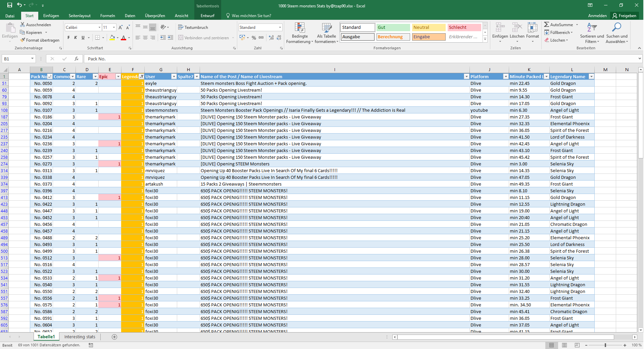Toggle bottom vertical alignment button
The height and width of the screenshot is (349, 644).
point(153,27)
